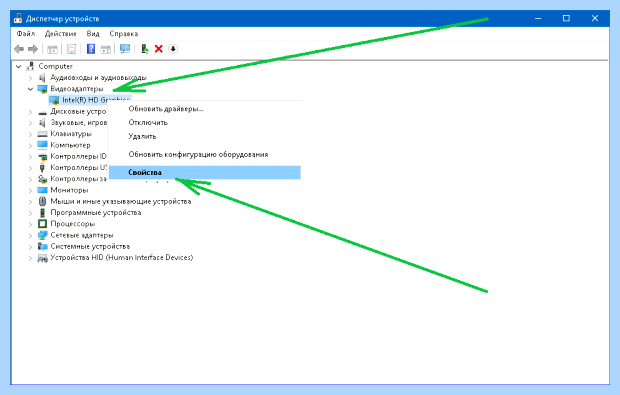Viewport: 620px width, 395px height.
Task: Open the Справка menu
Action: 124,34
